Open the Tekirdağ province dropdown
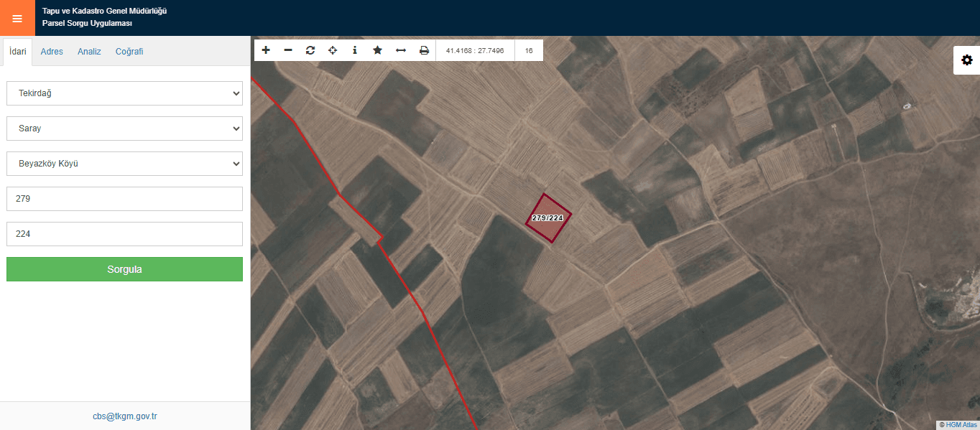 pos(124,93)
